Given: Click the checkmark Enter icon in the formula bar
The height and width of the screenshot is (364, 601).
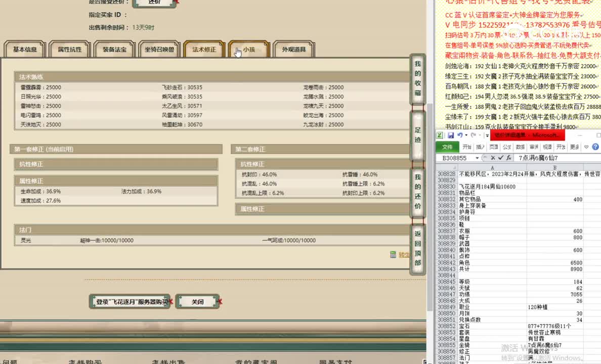Looking at the screenshot, I should [501, 158].
